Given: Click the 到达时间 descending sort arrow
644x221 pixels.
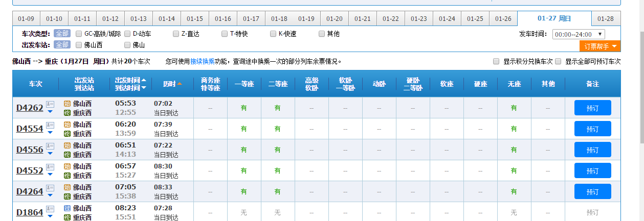Looking at the screenshot, I should point(144,88).
